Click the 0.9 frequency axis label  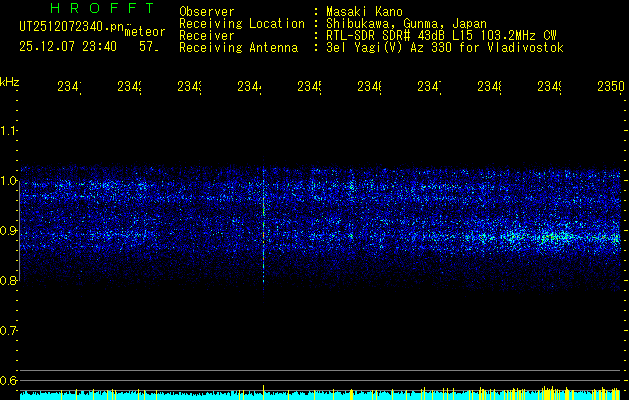pyautogui.click(x=8, y=231)
